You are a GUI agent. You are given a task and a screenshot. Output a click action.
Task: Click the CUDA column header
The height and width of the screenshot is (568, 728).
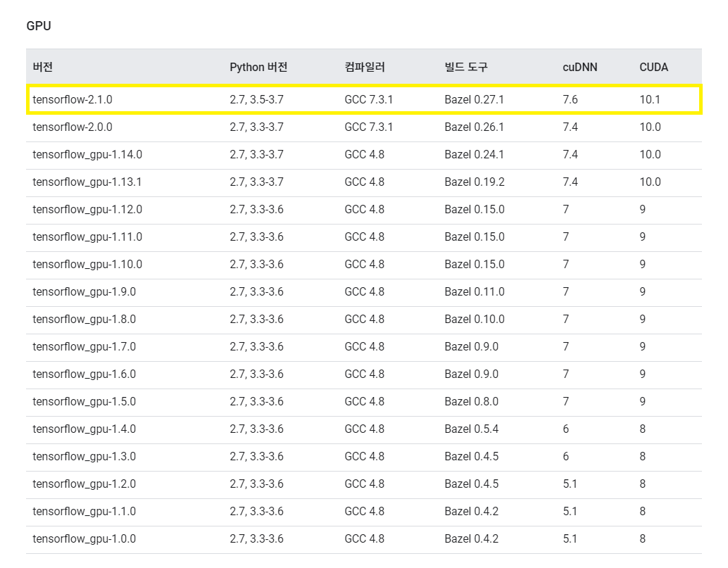(653, 67)
